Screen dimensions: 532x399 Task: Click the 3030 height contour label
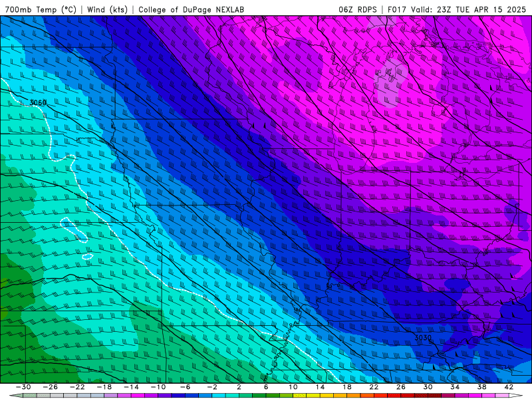423,338
